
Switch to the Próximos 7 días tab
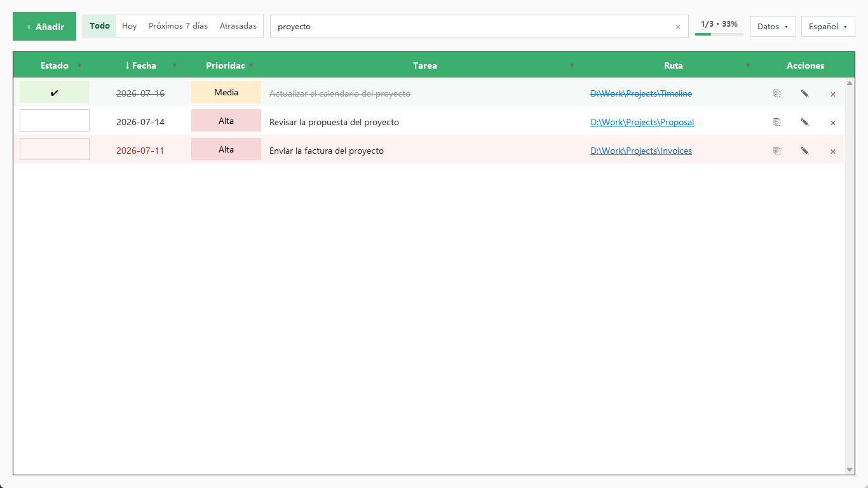click(178, 26)
